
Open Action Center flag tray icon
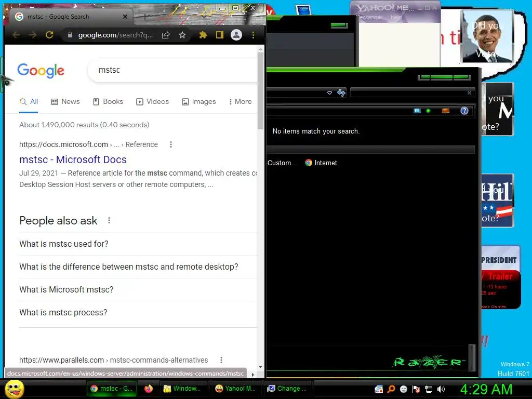click(x=416, y=389)
